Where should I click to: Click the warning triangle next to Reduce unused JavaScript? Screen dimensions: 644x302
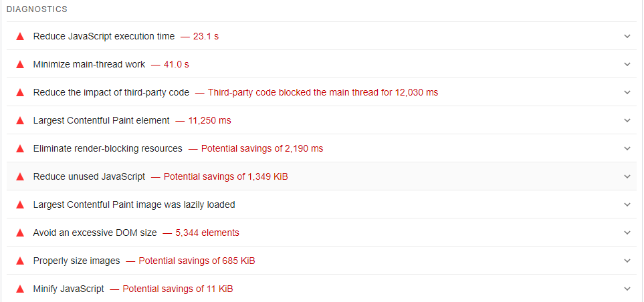(20, 176)
